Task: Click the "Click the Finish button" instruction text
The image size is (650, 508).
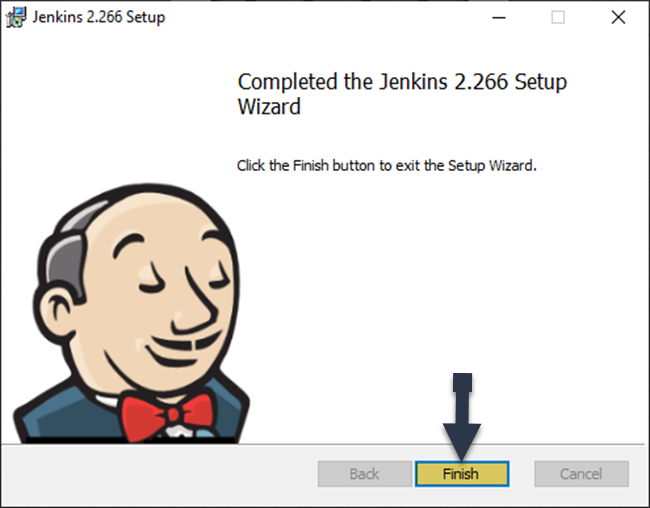Action: coord(386,165)
